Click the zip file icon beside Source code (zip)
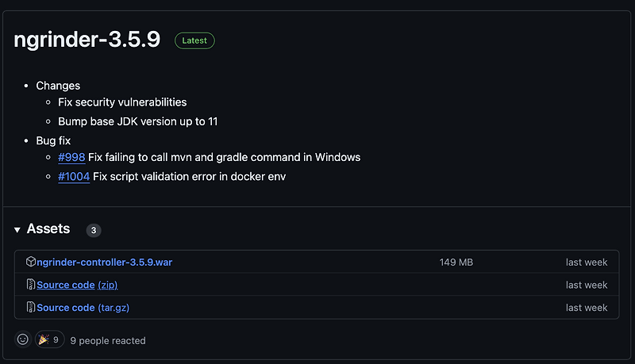This screenshot has height=364, width=635. [31, 285]
